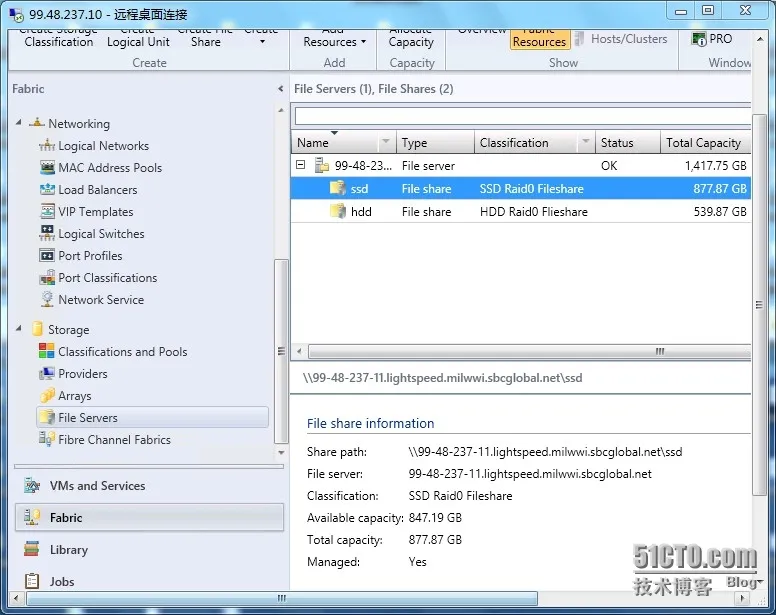Select File Servers icon in tree
Viewport: 776px width, 615px height.
point(47,417)
